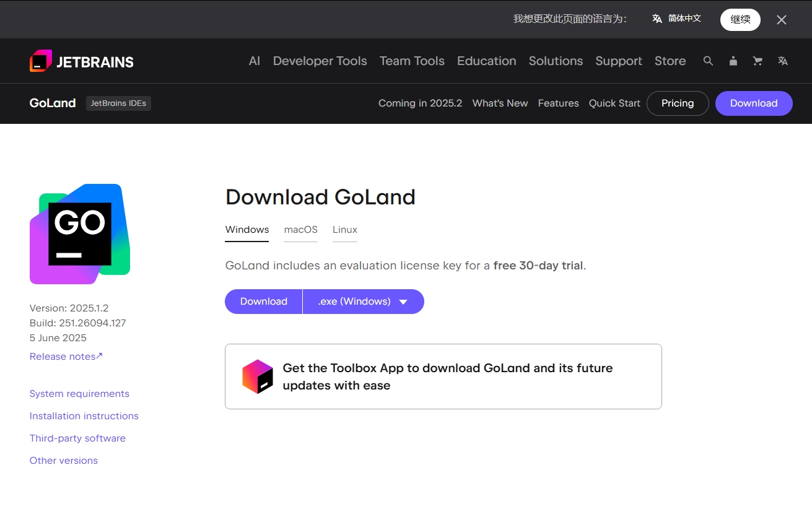The height and width of the screenshot is (527, 812).
Task: Open Third-party software link
Action: click(77, 438)
